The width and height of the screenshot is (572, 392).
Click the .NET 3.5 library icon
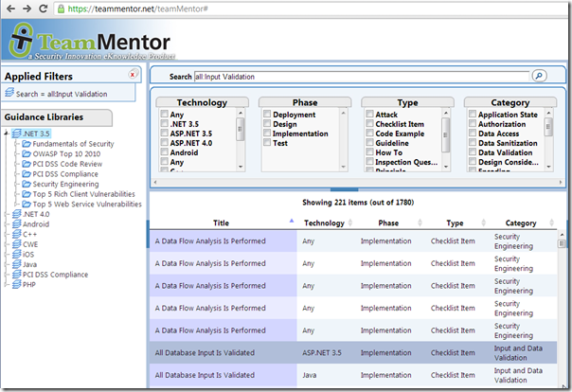[17, 134]
